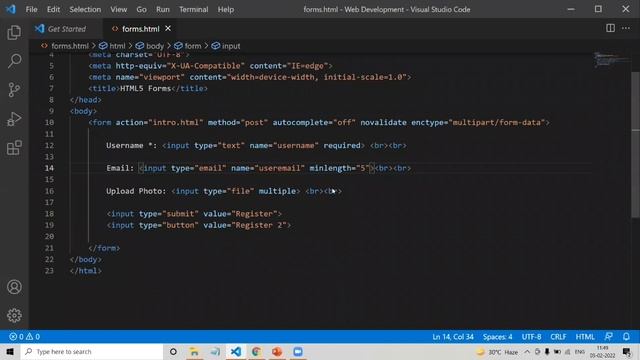Viewport: 640px width, 360px height.
Task: Click line number 18 in gutter
Action: coord(49,213)
